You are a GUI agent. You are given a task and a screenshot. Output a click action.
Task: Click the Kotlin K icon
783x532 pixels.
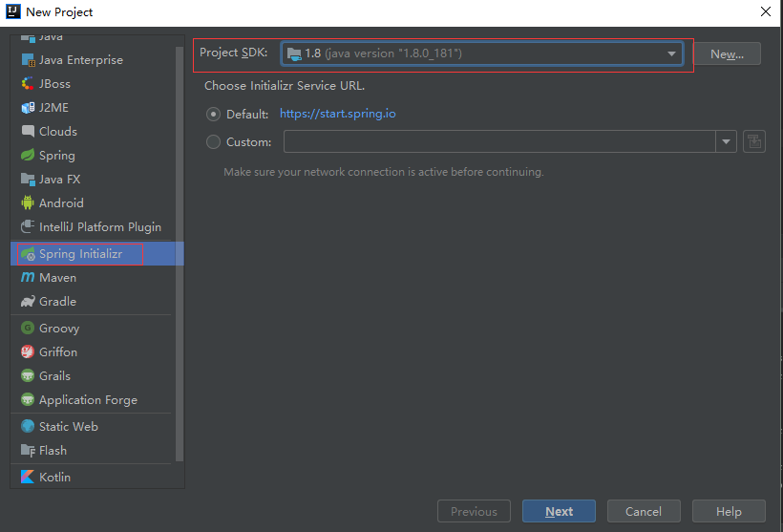28,477
